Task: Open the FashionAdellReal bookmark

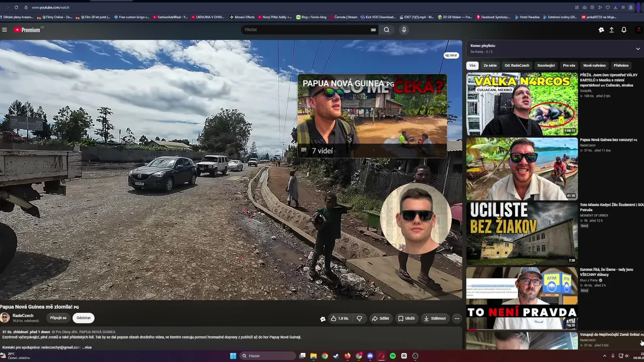Action: point(170,17)
